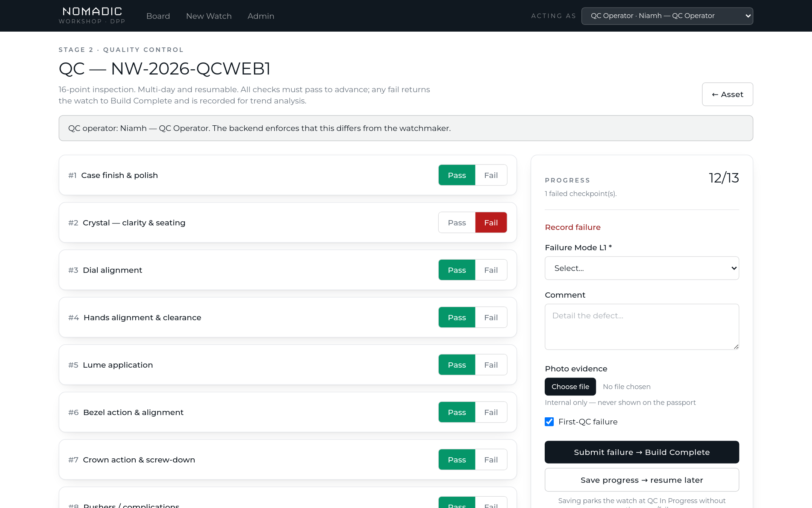Focus the Comment defect detail textarea

642,327
